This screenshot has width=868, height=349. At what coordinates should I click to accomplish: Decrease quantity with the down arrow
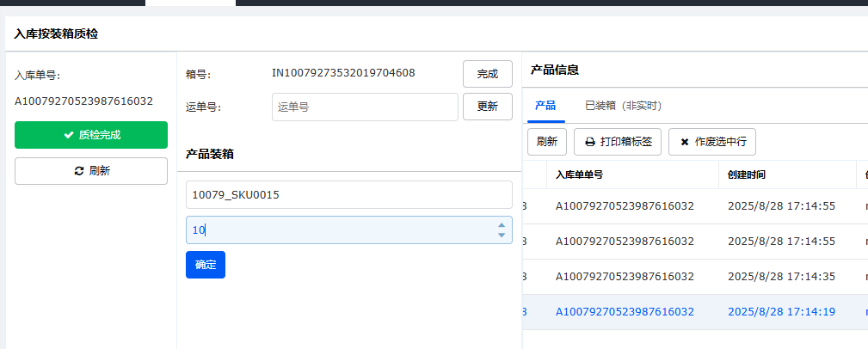click(x=502, y=236)
